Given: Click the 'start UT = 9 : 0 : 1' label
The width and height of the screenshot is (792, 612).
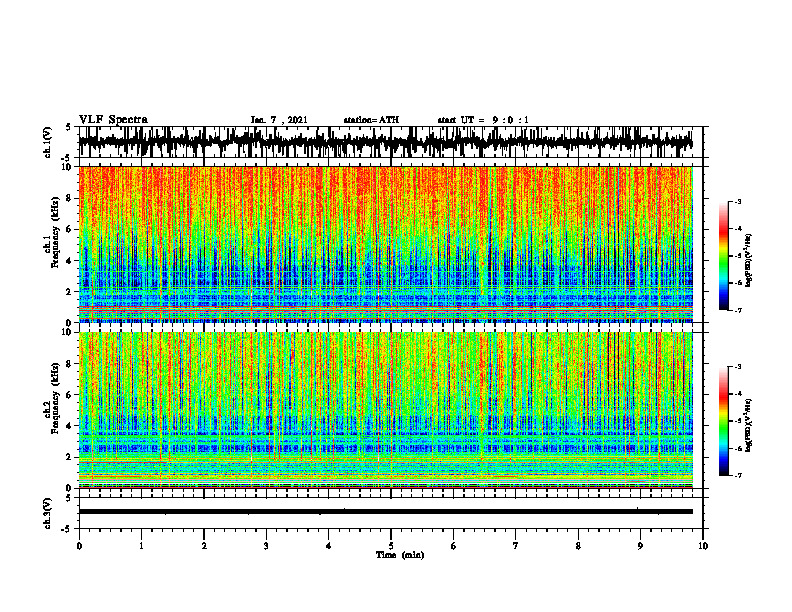Looking at the screenshot, I should pyautogui.click(x=483, y=120).
